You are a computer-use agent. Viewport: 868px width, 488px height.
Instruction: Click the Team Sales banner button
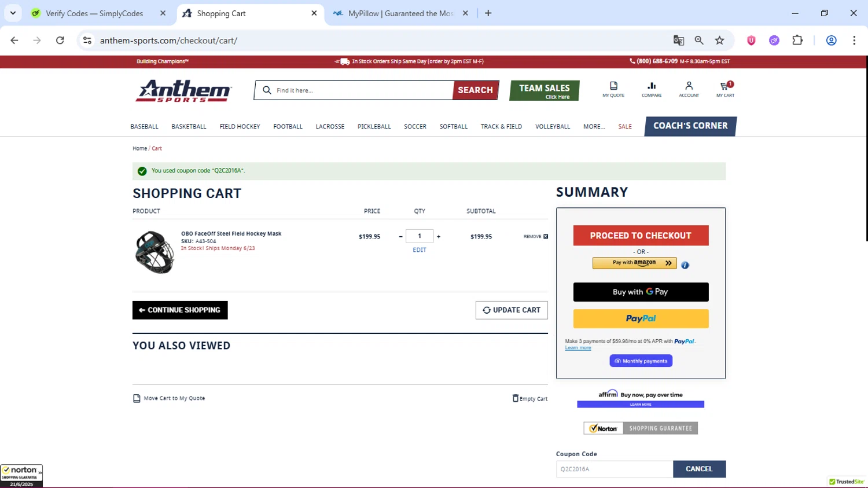coord(545,91)
